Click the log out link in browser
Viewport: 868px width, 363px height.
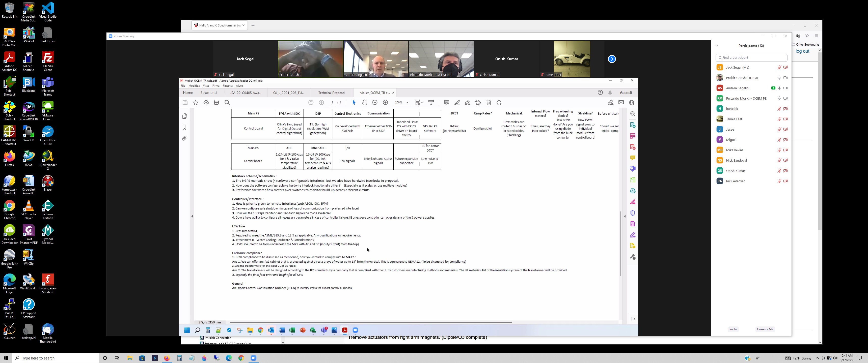pyautogui.click(x=802, y=51)
